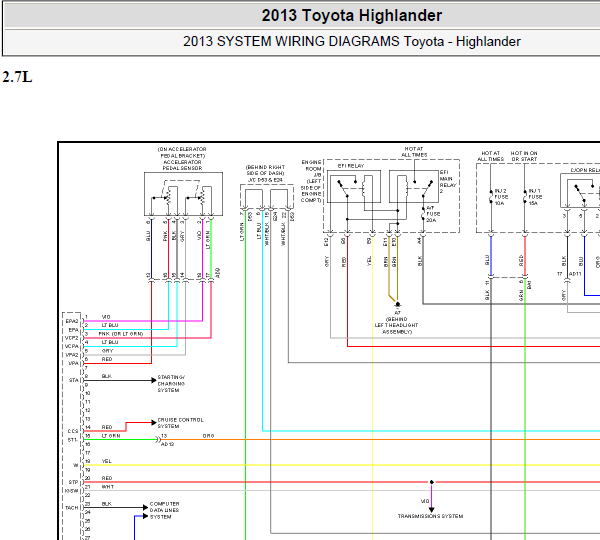Viewport: 600px width, 540px height.
Task: Click the "VIO" wire label at pin 1
Action: coord(106,317)
